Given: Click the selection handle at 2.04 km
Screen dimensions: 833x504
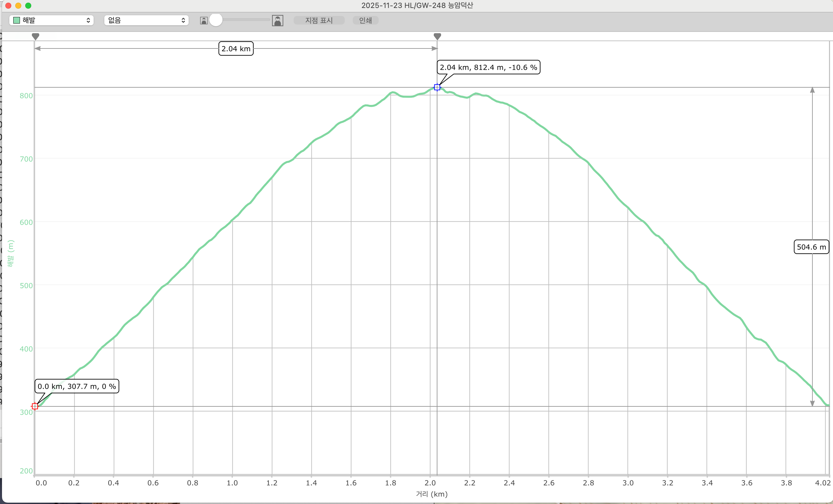Looking at the screenshot, I should (437, 36).
